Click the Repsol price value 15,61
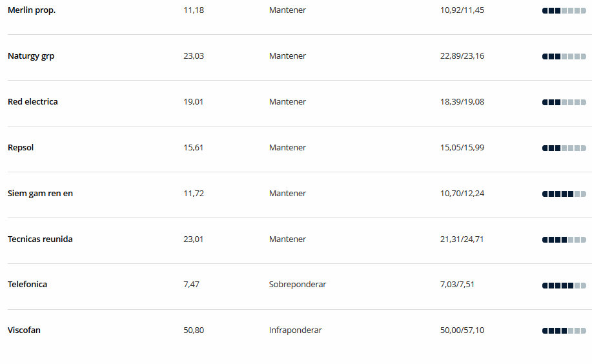This screenshot has width=592, height=364. click(193, 148)
